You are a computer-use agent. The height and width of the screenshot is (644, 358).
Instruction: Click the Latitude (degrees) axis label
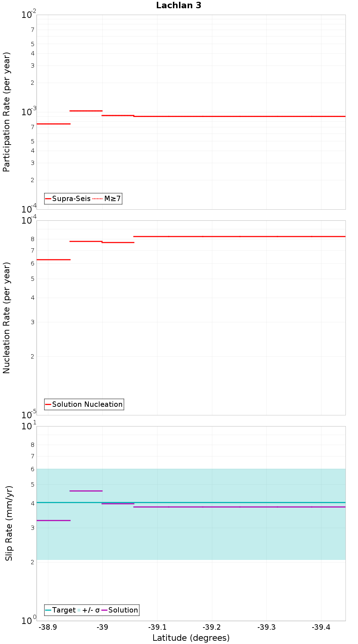click(x=191, y=638)
